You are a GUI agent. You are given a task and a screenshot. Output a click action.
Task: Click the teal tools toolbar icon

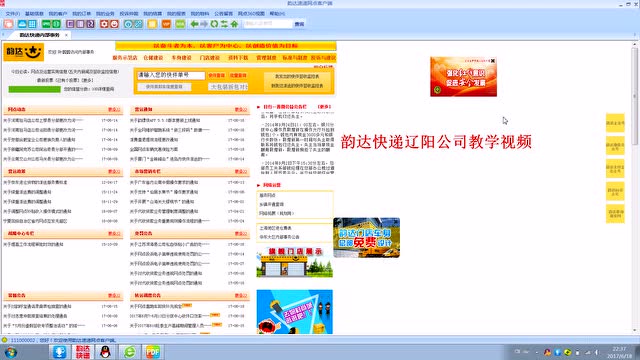coord(138,24)
